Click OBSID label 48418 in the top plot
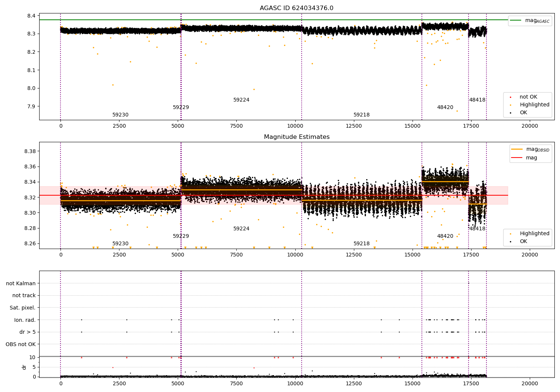The width and height of the screenshot is (560, 392). pyautogui.click(x=477, y=100)
